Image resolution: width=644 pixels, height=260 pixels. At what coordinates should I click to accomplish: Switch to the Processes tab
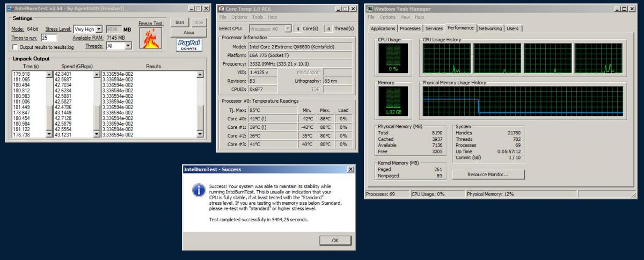point(411,28)
